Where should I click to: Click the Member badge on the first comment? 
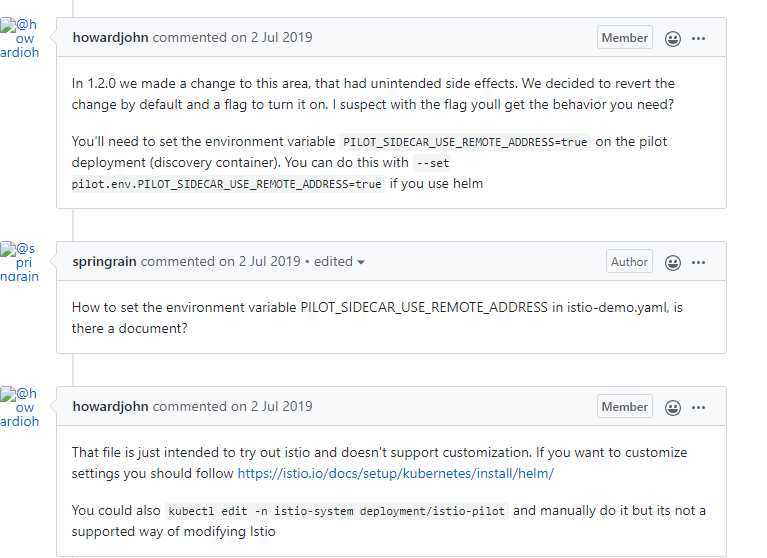625,38
